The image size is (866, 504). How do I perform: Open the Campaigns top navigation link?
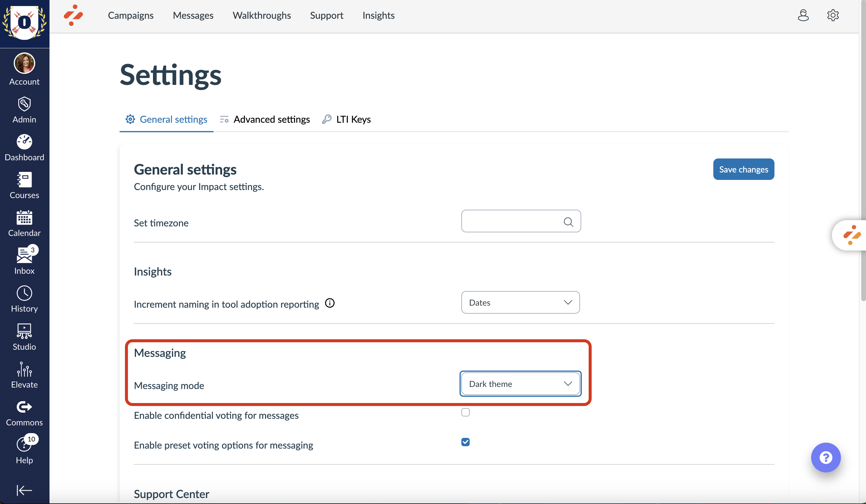131,15
